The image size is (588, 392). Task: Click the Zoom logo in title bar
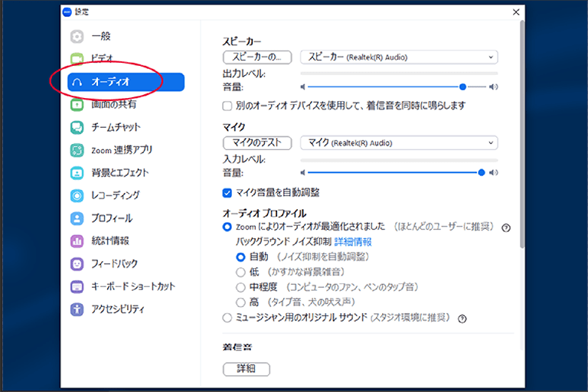tap(67, 12)
